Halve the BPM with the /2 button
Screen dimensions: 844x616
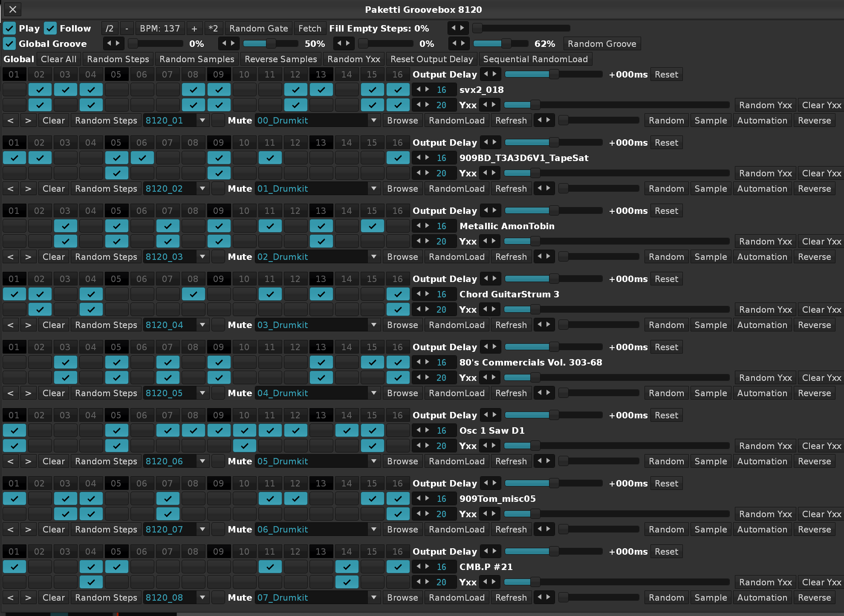[110, 29]
